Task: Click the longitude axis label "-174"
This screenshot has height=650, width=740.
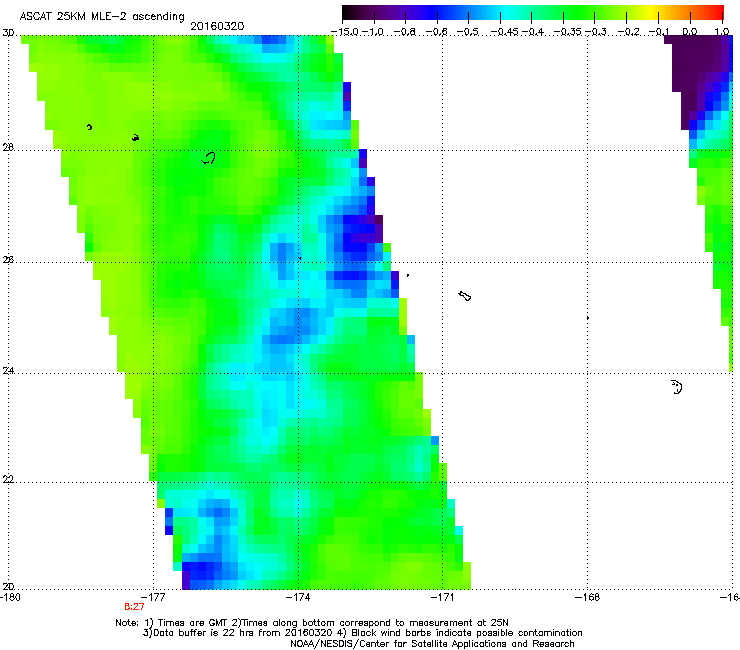Action: [x=298, y=597]
